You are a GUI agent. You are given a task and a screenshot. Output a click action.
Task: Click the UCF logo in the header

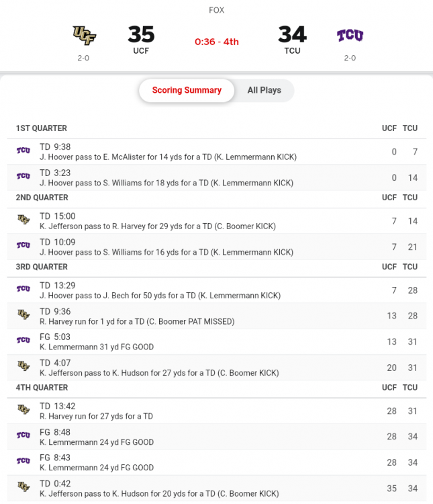[x=84, y=34]
